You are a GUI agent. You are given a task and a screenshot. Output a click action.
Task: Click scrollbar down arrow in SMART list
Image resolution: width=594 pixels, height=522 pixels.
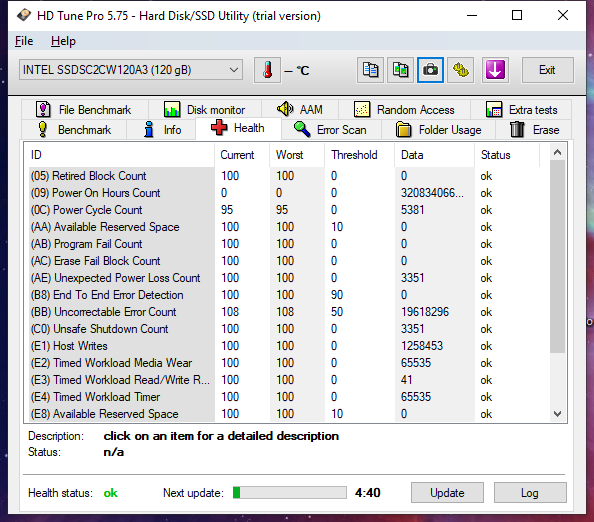pyautogui.click(x=557, y=414)
